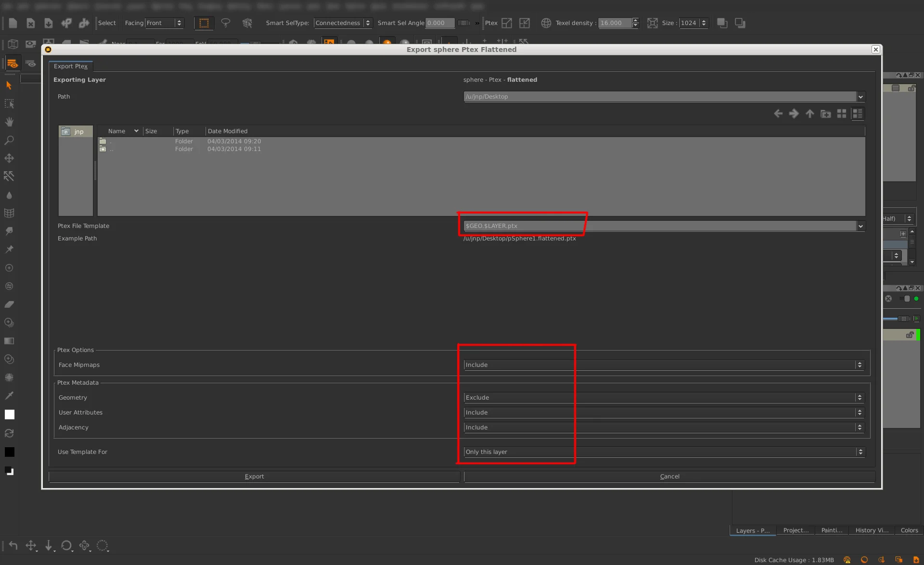
Task: Open the Face Mipmaps Include dropdown
Action: point(664,365)
